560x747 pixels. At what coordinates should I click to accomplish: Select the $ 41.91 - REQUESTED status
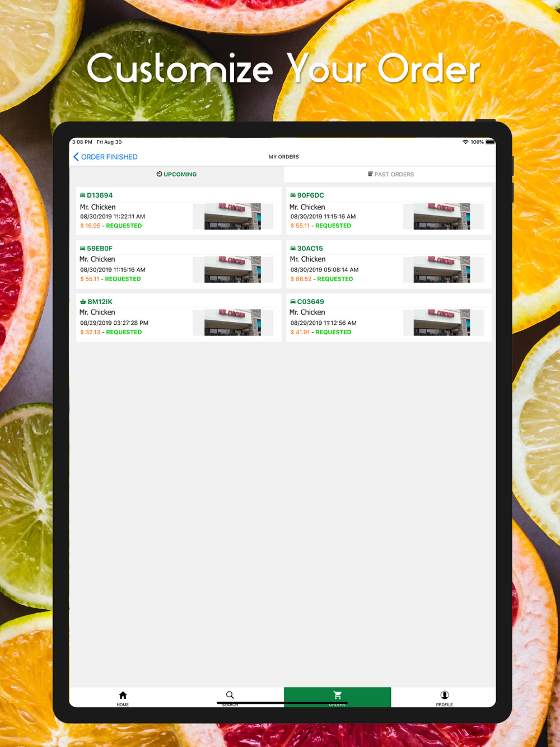321,333
